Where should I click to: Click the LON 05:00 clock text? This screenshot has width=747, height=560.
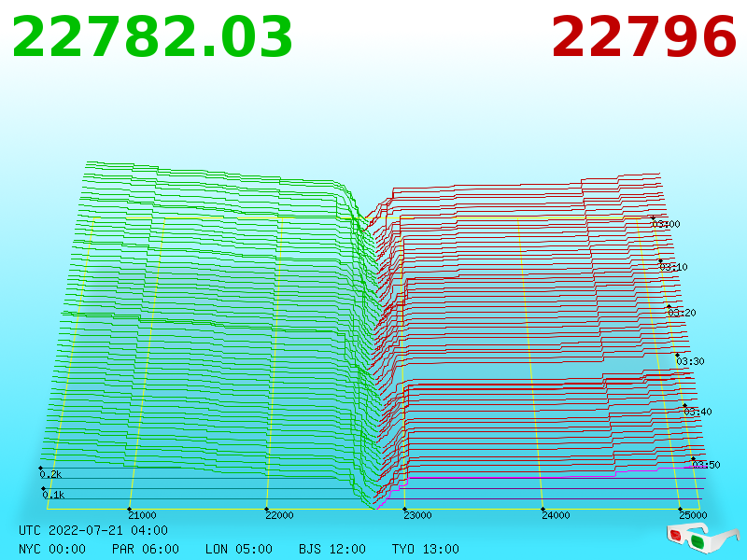(x=239, y=549)
